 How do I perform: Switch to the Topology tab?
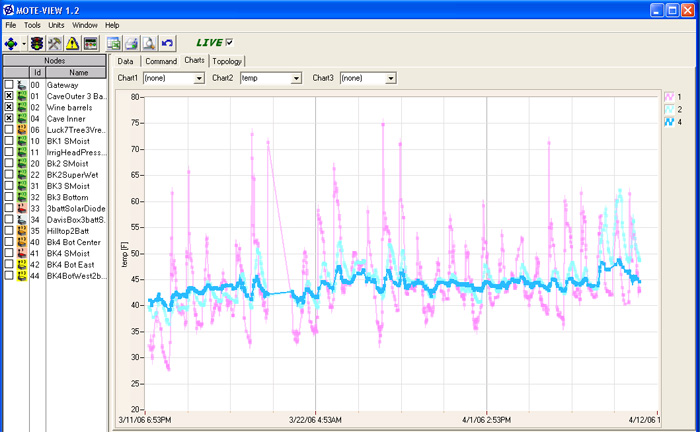[227, 61]
